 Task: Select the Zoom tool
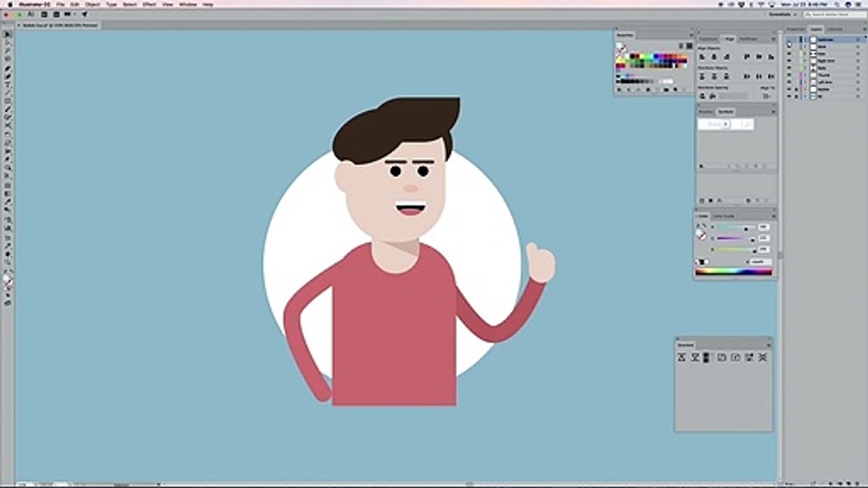(8, 261)
